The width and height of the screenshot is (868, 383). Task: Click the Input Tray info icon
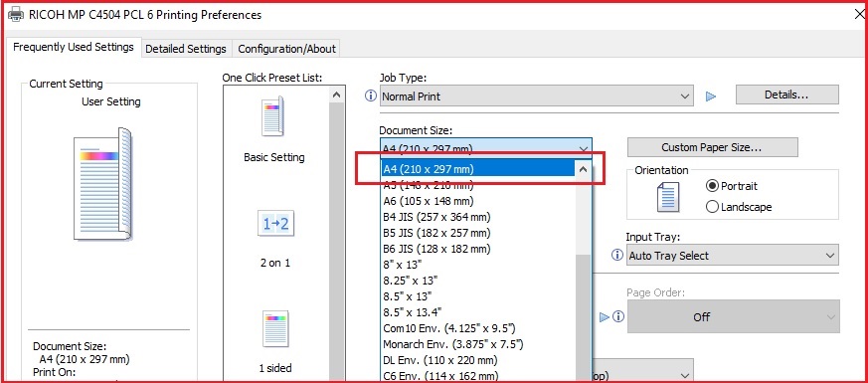click(616, 255)
